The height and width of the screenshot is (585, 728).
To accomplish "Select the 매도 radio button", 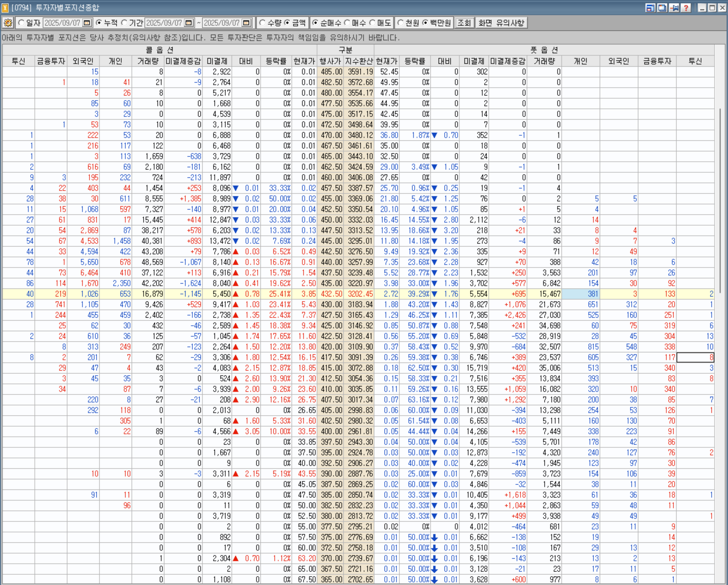I will (372, 23).
